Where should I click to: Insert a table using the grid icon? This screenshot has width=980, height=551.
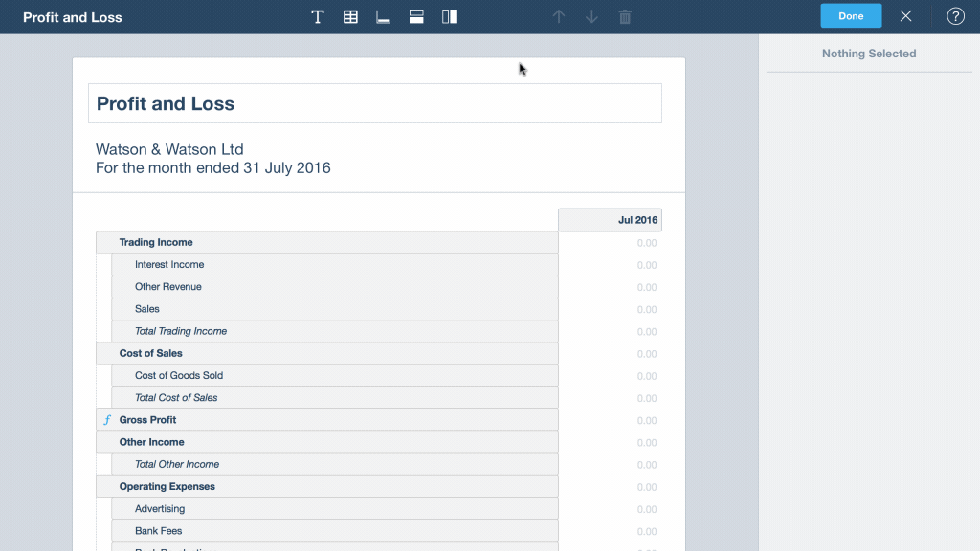click(350, 17)
